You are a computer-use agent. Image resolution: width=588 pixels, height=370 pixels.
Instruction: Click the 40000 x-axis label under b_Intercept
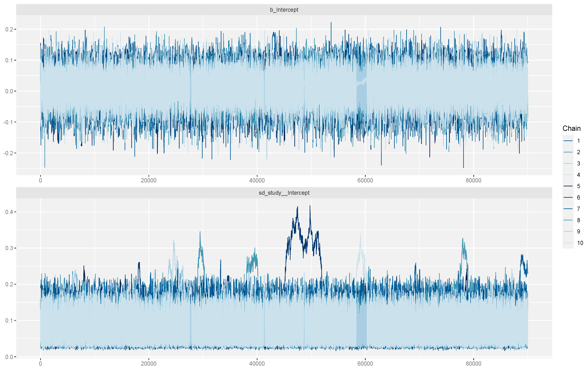tap(257, 181)
